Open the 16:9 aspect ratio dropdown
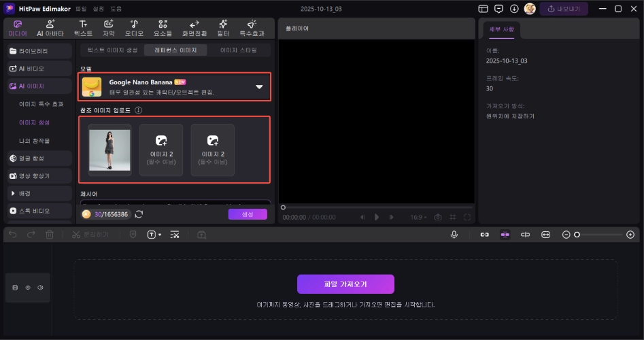Screen dimensions: 644x340 (418, 217)
